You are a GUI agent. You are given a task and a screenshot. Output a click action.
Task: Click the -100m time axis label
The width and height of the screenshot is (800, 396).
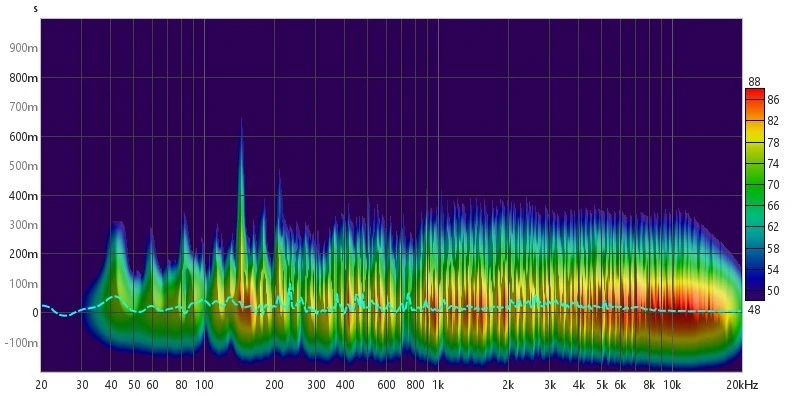[22, 342]
